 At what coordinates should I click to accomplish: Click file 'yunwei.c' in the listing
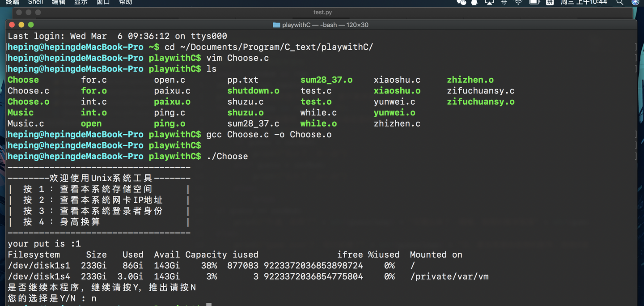(x=394, y=102)
